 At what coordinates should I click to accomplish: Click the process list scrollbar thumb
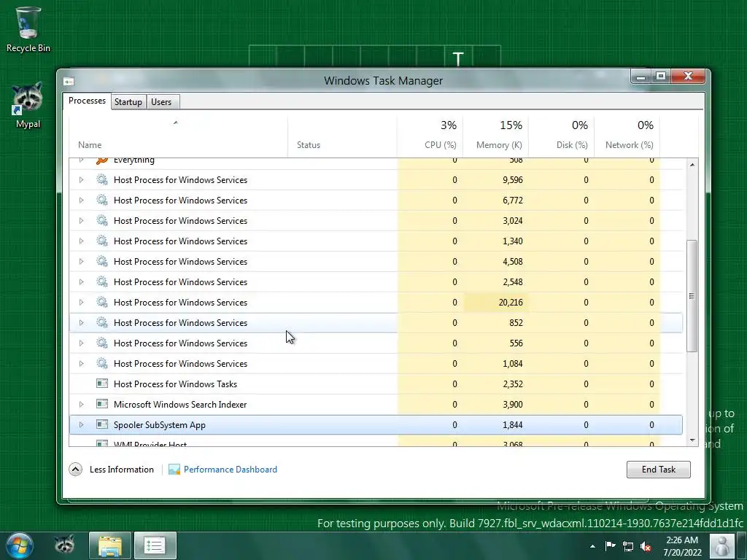[x=692, y=296]
